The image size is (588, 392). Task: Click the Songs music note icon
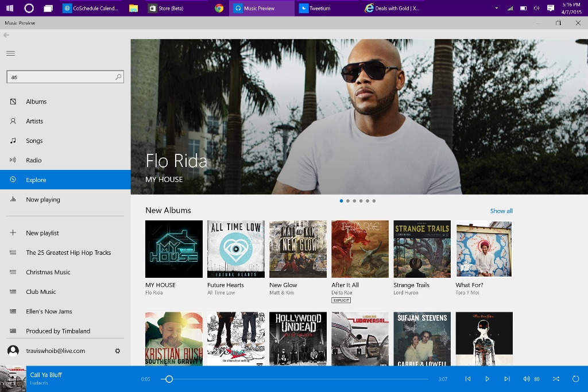pyautogui.click(x=13, y=141)
